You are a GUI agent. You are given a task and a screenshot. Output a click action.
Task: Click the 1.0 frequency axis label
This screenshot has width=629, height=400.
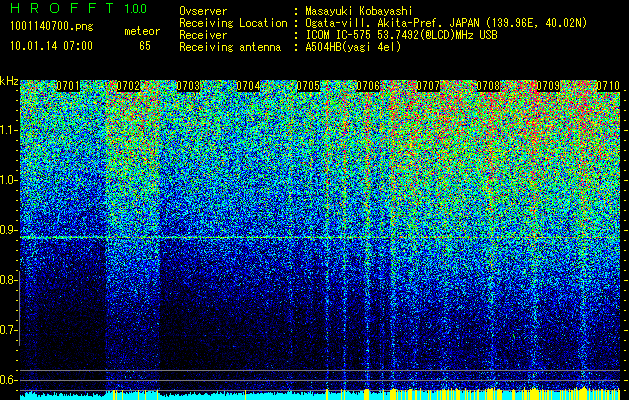[8, 180]
